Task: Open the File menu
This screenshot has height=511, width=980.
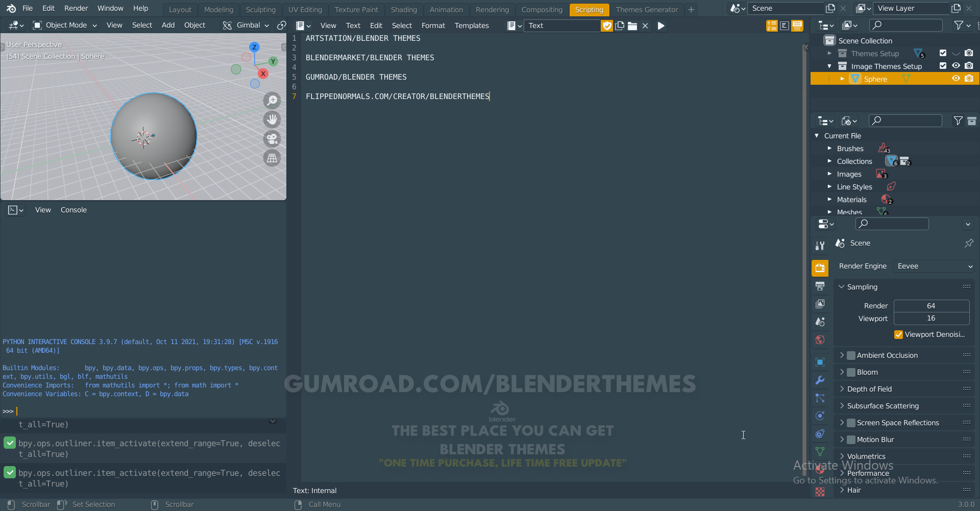Action: click(x=28, y=8)
